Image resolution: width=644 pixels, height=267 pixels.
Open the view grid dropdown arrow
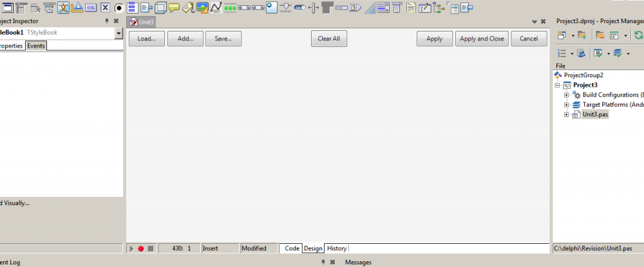[x=625, y=35]
